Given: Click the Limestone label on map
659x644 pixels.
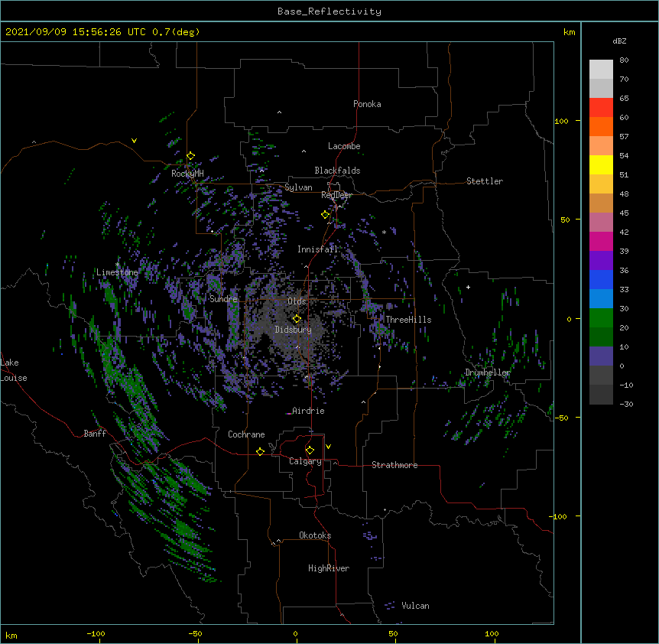Looking at the screenshot, I should 117,272.
